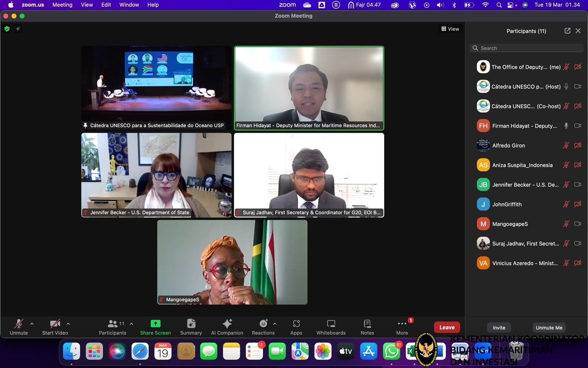
Task: Open Share Screen in the toolbar
Action: [155, 327]
